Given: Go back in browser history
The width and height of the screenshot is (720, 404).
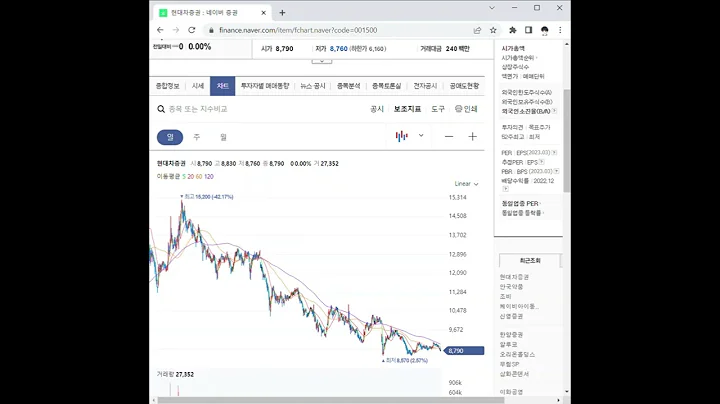Looking at the screenshot, I should pos(160,30).
